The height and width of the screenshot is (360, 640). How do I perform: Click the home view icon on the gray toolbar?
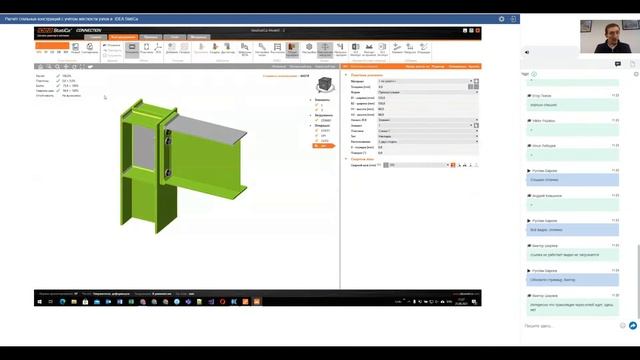click(40, 67)
